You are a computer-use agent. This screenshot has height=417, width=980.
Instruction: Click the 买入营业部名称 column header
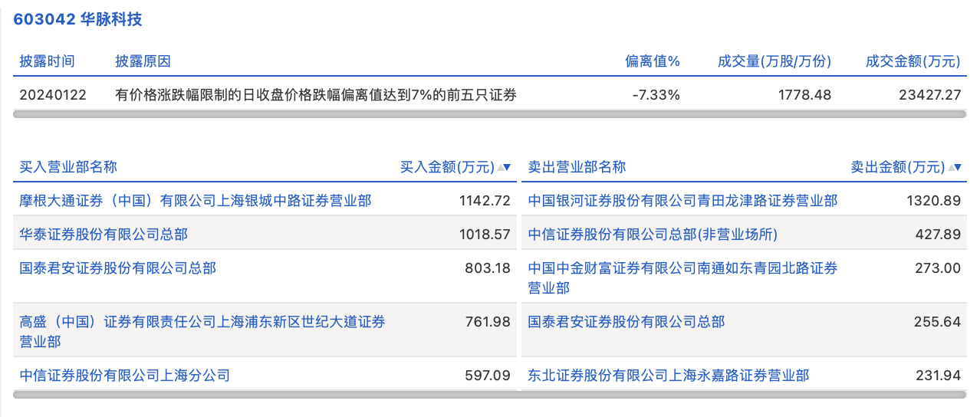click(68, 167)
